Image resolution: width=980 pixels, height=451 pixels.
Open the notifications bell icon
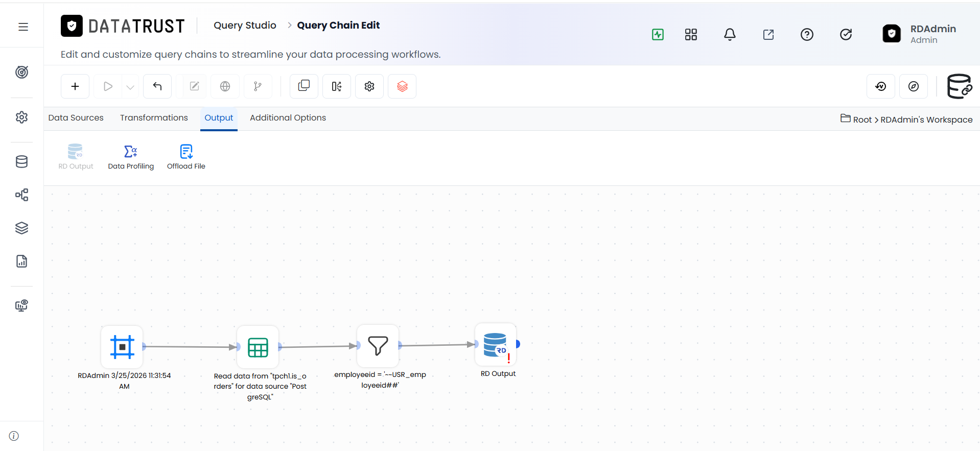point(730,34)
